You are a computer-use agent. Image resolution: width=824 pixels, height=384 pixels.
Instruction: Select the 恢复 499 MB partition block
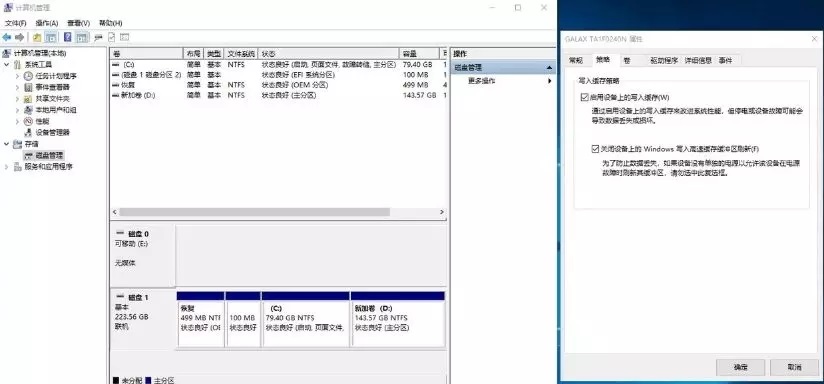click(x=201, y=319)
